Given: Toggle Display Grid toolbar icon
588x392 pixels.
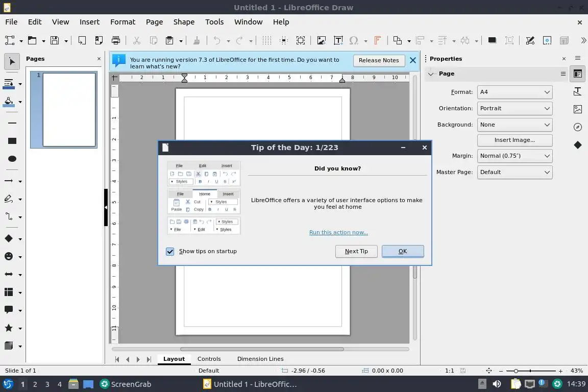Looking at the screenshot, I should coord(266,40).
